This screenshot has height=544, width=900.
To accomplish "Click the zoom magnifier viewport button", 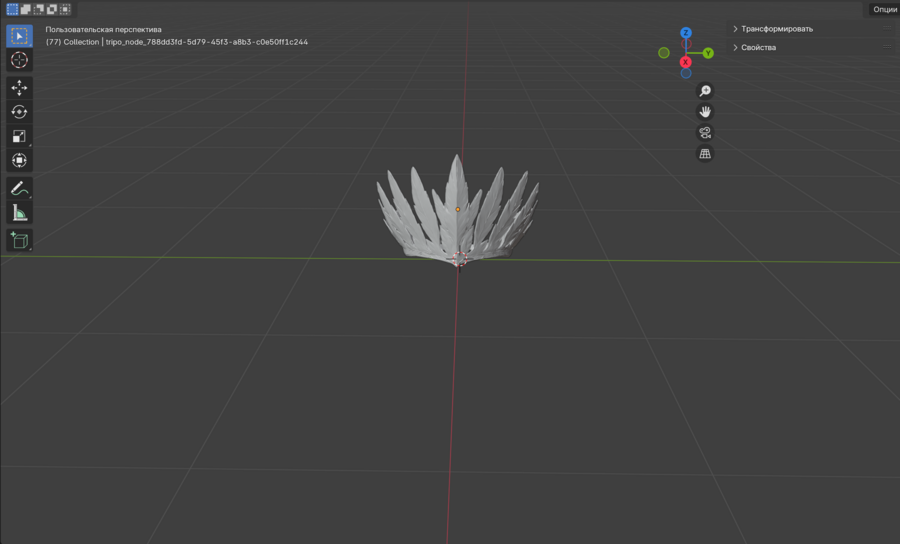I will (705, 91).
